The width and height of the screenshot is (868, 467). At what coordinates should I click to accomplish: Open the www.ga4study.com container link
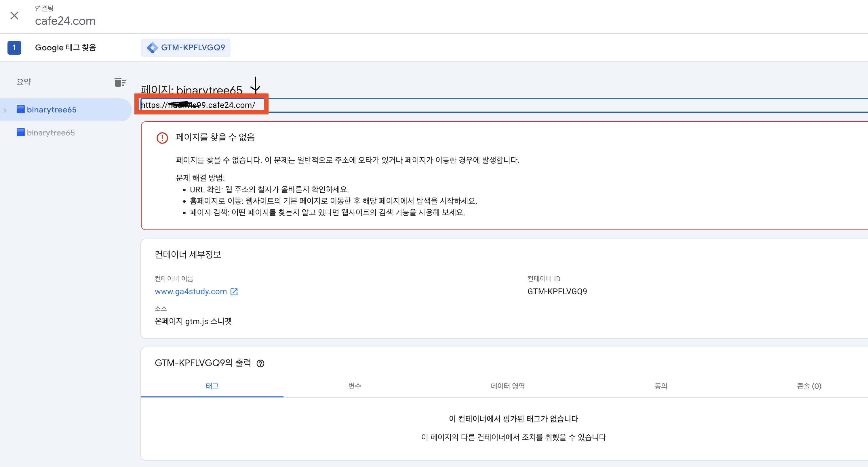[x=191, y=292]
